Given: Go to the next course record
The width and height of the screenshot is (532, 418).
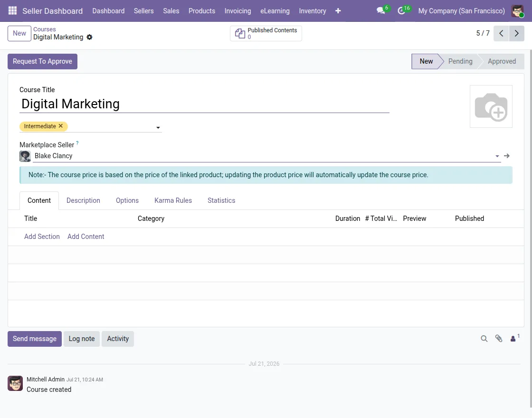Looking at the screenshot, I should 517,33.
